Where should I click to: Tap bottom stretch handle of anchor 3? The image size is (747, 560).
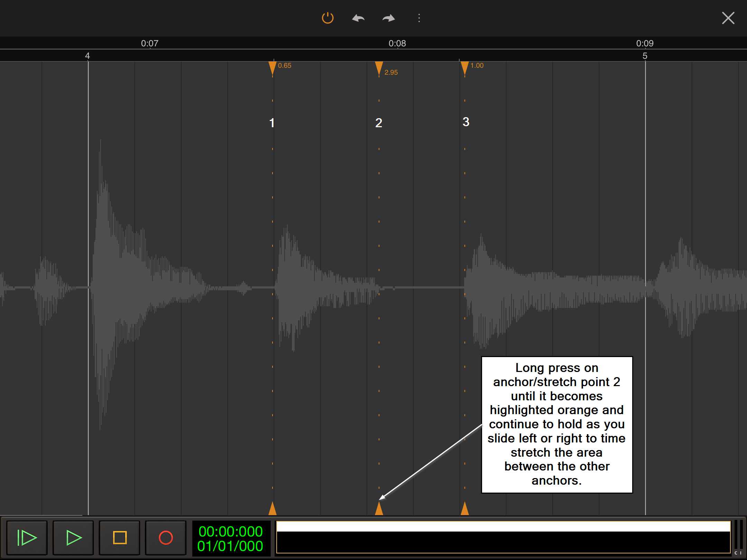pyautogui.click(x=465, y=509)
